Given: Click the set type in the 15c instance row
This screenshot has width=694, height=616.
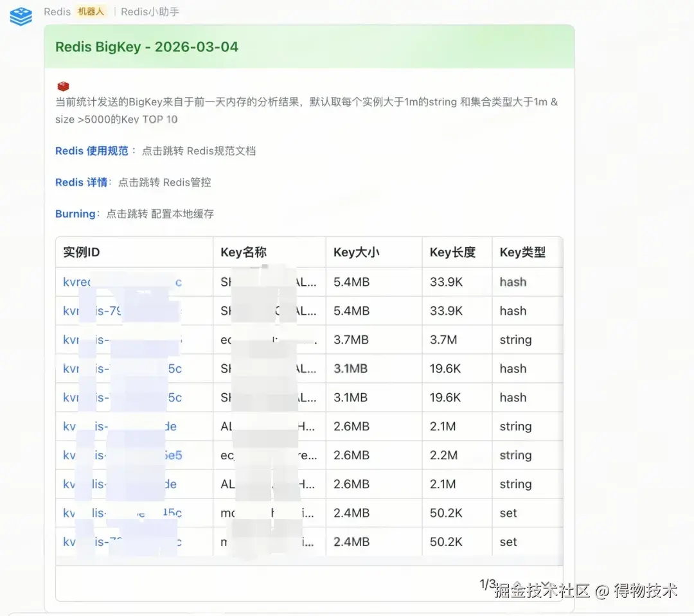Looking at the screenshot, I should [x=508, y=513].
